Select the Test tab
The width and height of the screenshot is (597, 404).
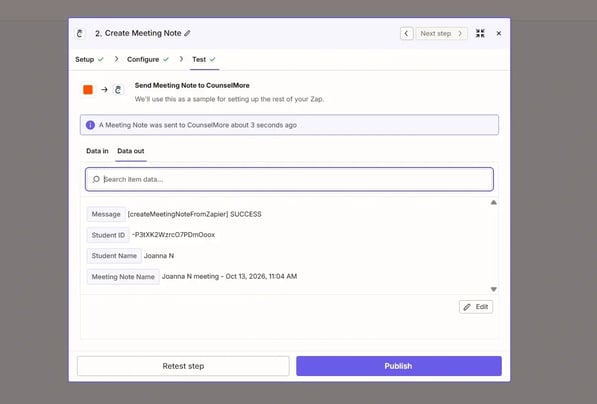(x=204, y=59)
